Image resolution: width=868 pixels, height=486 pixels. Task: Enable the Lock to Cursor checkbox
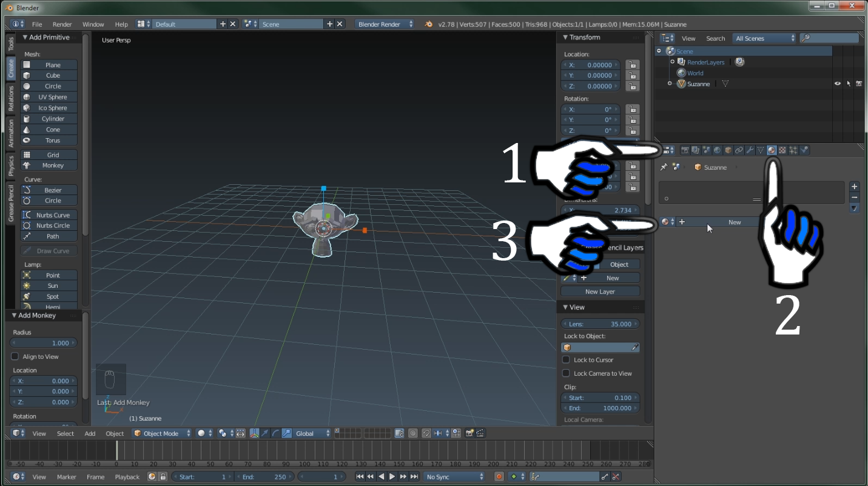pos(566,360)
